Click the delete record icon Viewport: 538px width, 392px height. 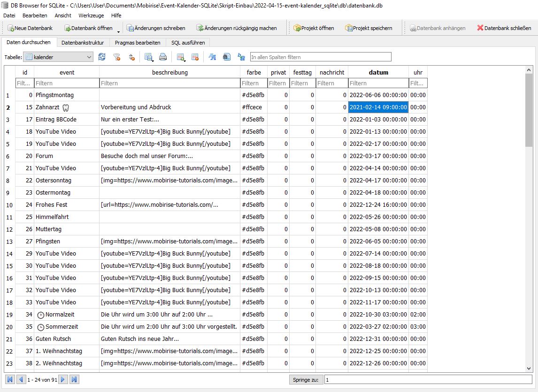point(195,57)
